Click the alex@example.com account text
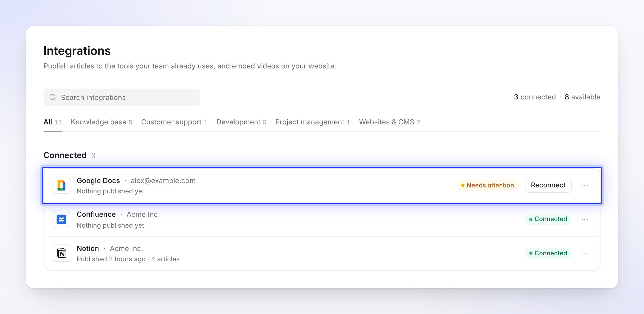The height and width of the screenshot is (314, 644). click(x=163, y=181)
